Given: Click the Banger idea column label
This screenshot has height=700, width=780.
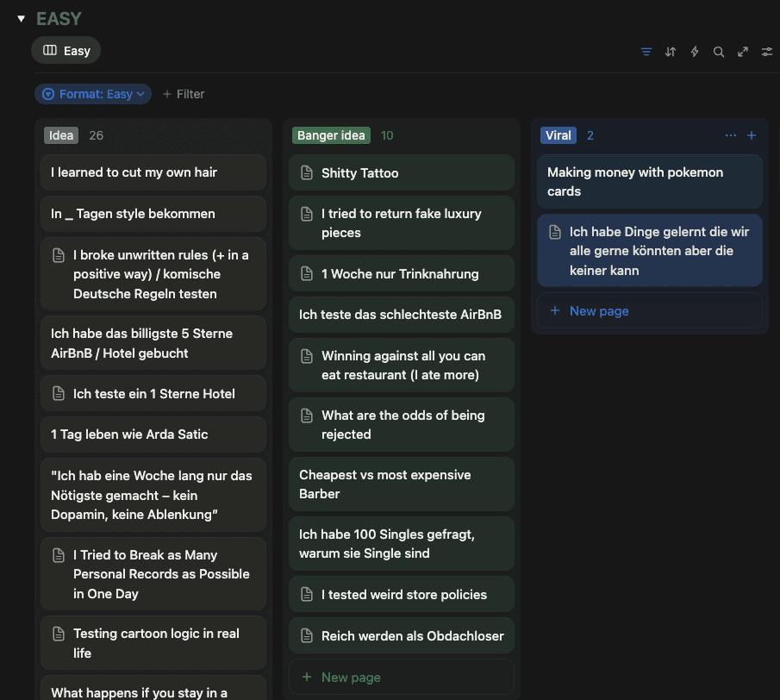Looking at the screenshot, I should 331,135.
